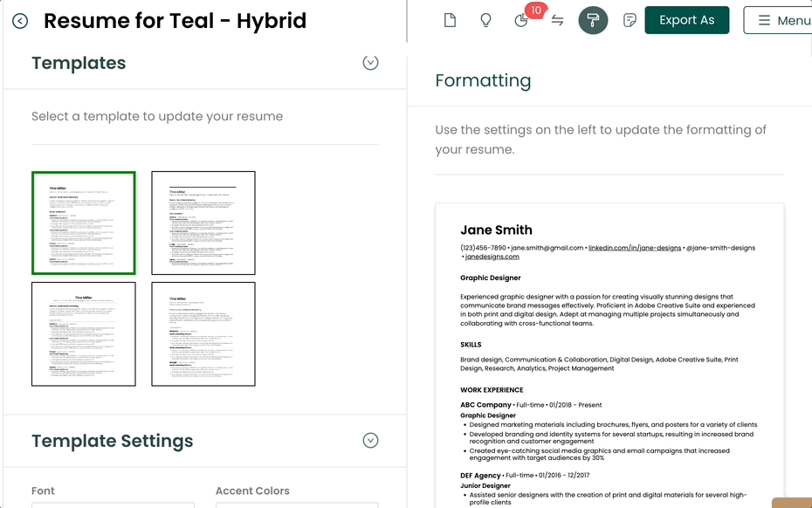
Task: Click the paint roller Formatting icon
Action: tap(593, 19)
